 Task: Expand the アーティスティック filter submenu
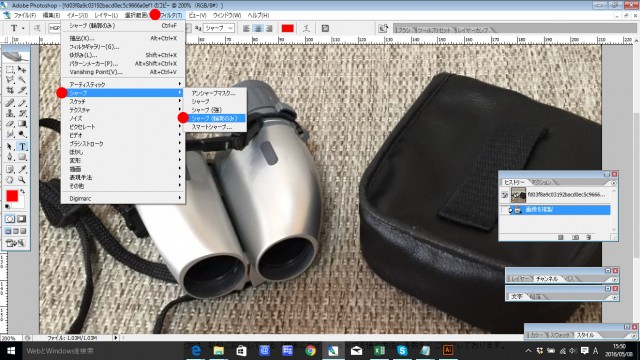(123, 84)
